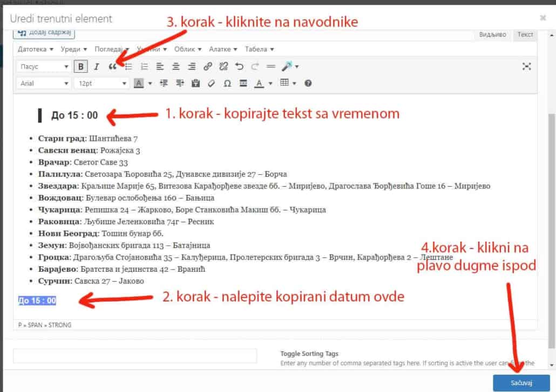The width and height of the screenshot is (556, 392).
Task: Click the eraser clear formatting icon
Action: [x=212, y=83]
